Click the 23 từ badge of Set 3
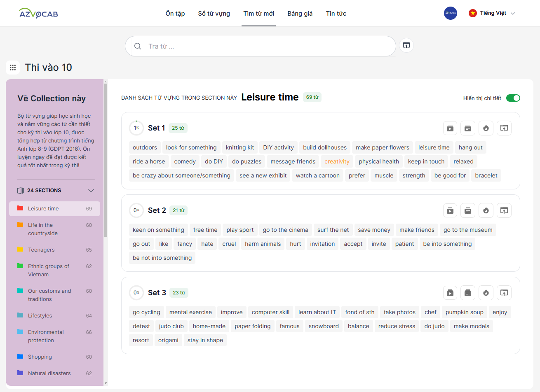 tap(179, 293)
